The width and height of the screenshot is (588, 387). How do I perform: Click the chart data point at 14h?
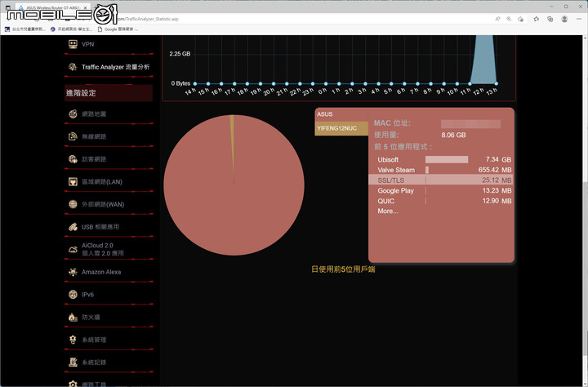[x=195, y=83]
